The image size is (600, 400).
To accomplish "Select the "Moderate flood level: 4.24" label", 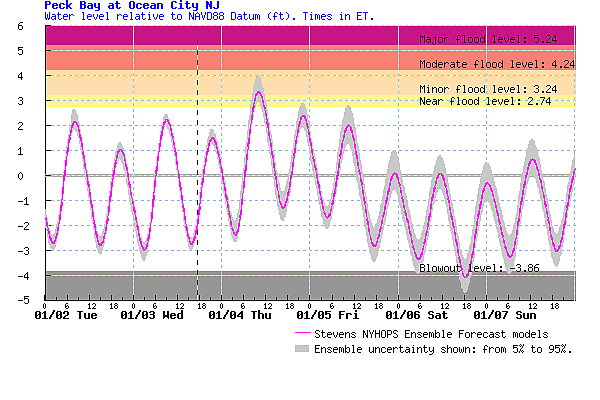I will 497,63.
